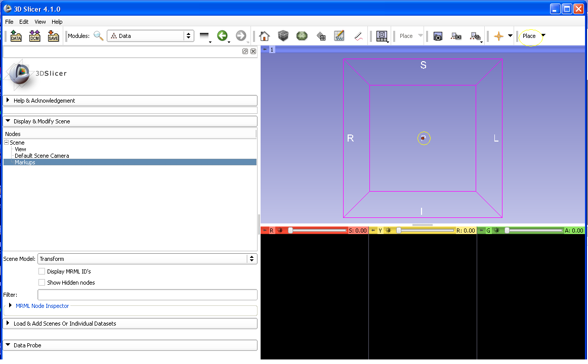Click the SAVE scene icon

[53, 36]
